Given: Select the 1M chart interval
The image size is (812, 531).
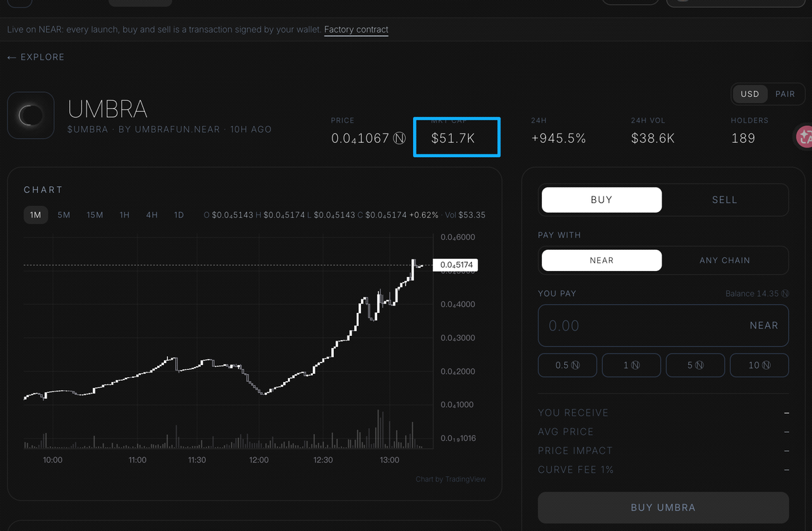Looking at the screenshot, I should [35, 215].
